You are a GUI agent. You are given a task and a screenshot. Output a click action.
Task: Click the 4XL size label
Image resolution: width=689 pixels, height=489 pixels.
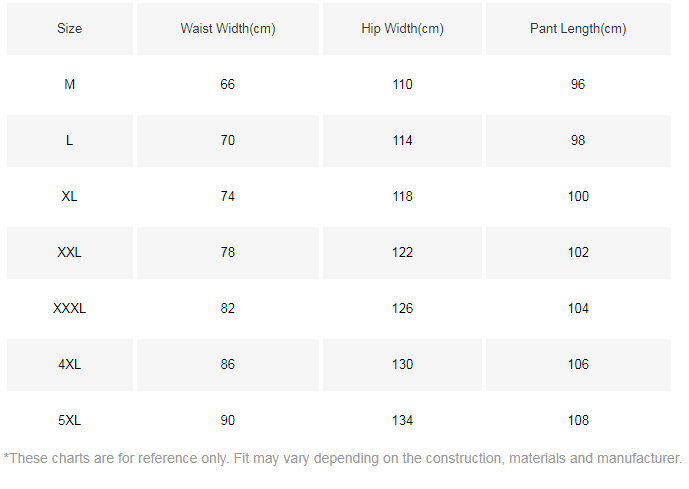click(70, 365)
